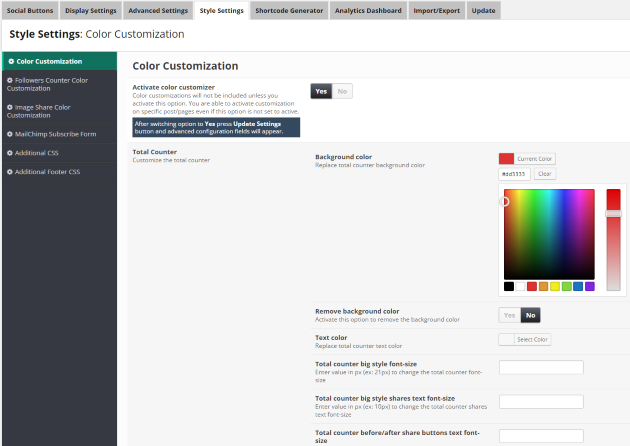The width and height of the screenshot is (630, 446).
Task: Set Remove background color to No
Action: point(531,315)
